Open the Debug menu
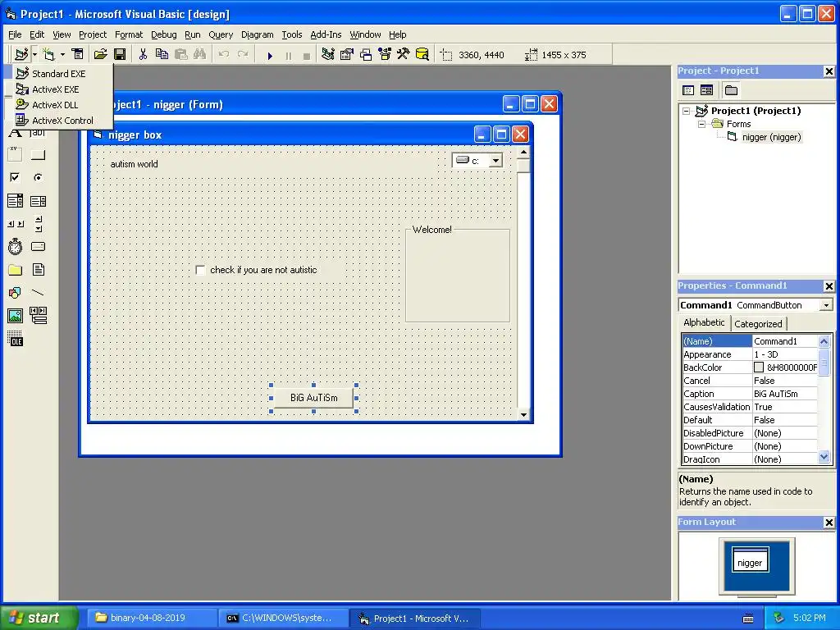 point(163,34)
